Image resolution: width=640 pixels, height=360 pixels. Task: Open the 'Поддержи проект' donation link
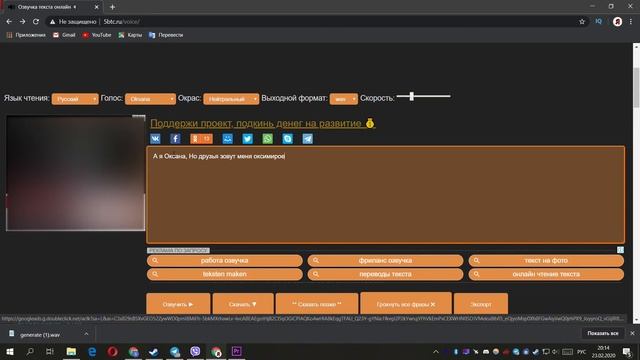[262, 123]
